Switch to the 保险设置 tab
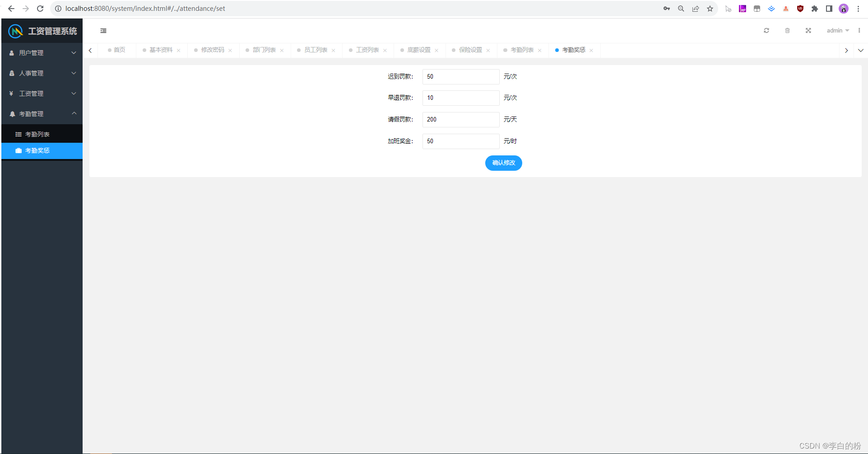868x454 pixels. point(470,50)
